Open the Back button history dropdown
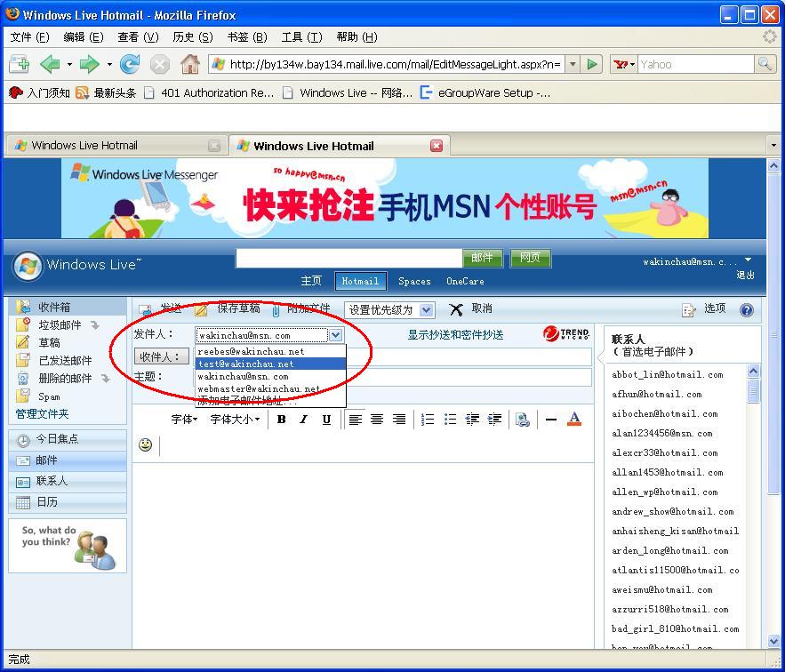Image resolution: width=785 pixels, height=672 pixels. [x=69, y=64]
